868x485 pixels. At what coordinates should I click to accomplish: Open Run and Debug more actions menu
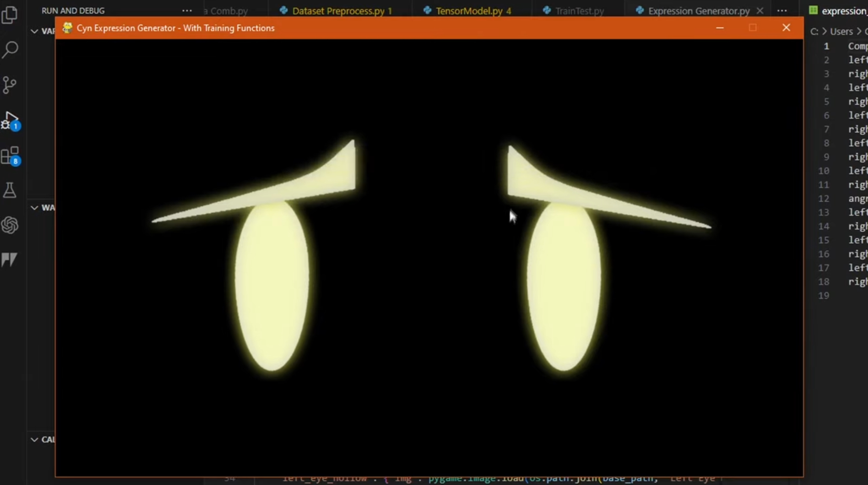pyautogui.click(x=187, y=11)
